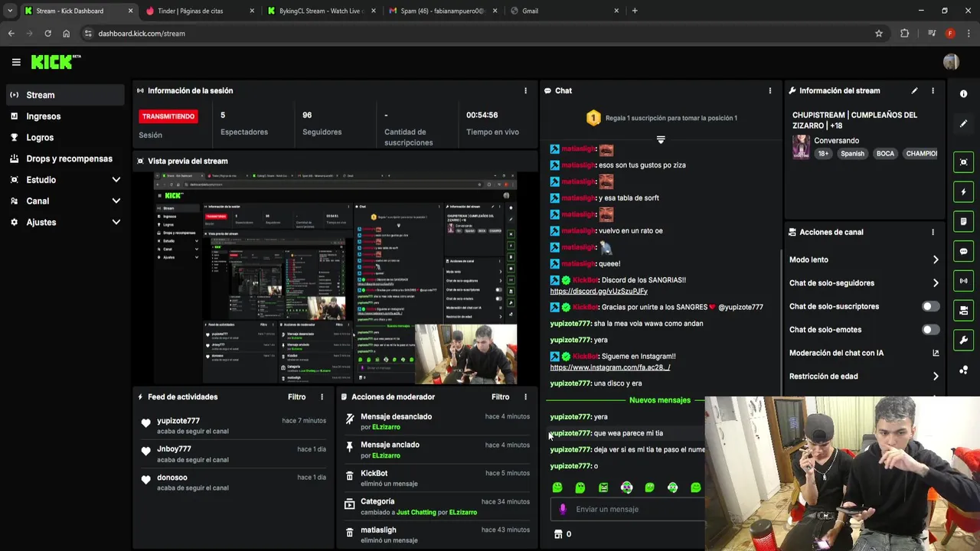Click the 18+ stream tag
The height and width of the screenshot is (551, 980).
(823, 153)
